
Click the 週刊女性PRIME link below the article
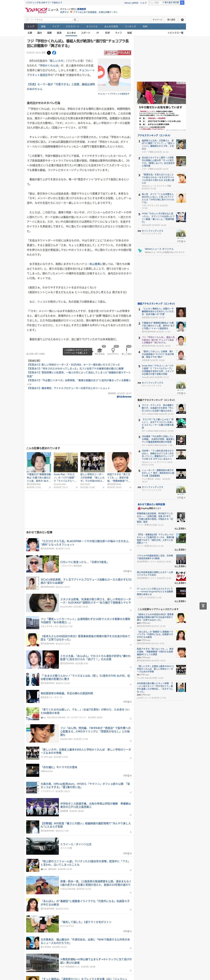124,396
